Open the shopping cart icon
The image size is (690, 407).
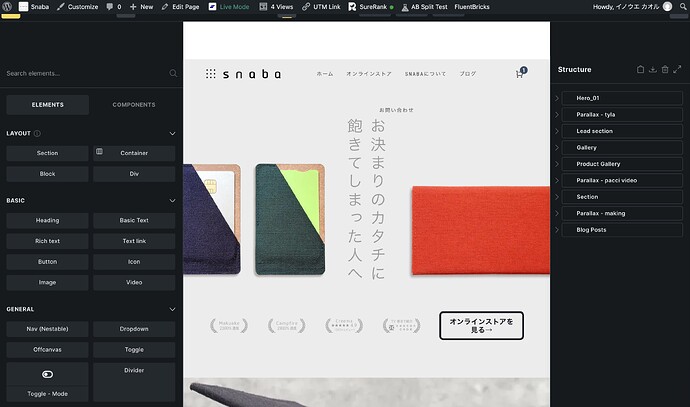(521, 73)
